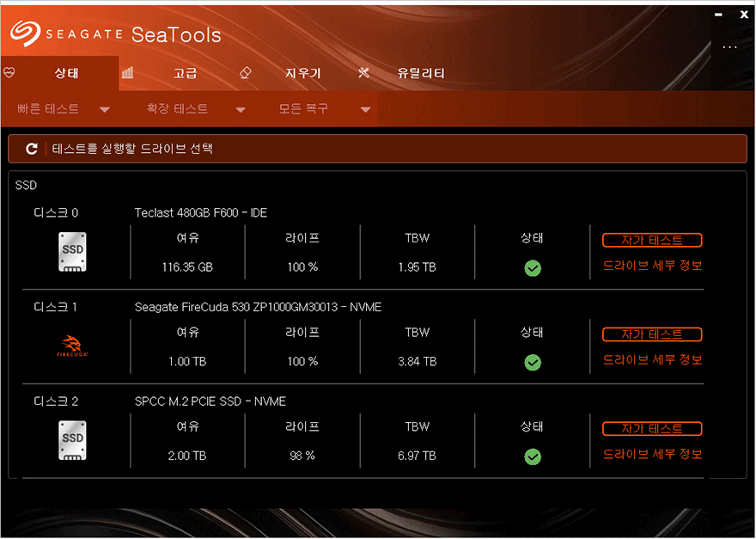The image size is (756, 539).
Task: Select the Teclast 480GB F600 - IDE drive name
Action: click(200, 213)
